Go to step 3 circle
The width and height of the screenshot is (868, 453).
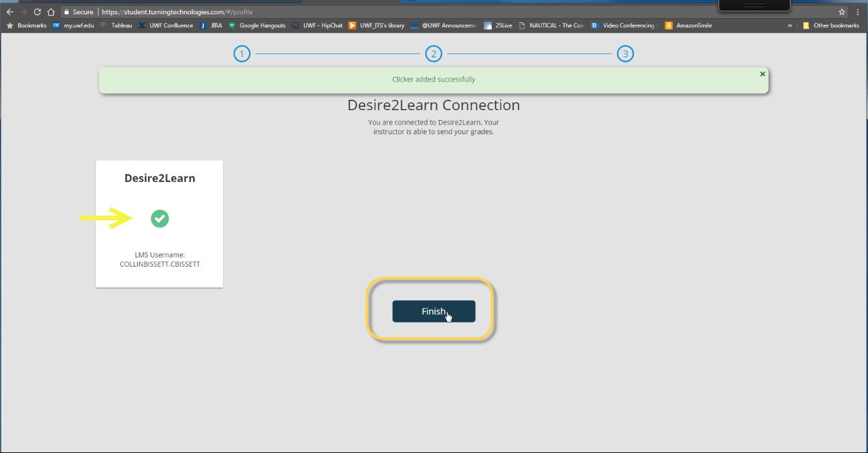pyautogui.click(x=625, y=54)
